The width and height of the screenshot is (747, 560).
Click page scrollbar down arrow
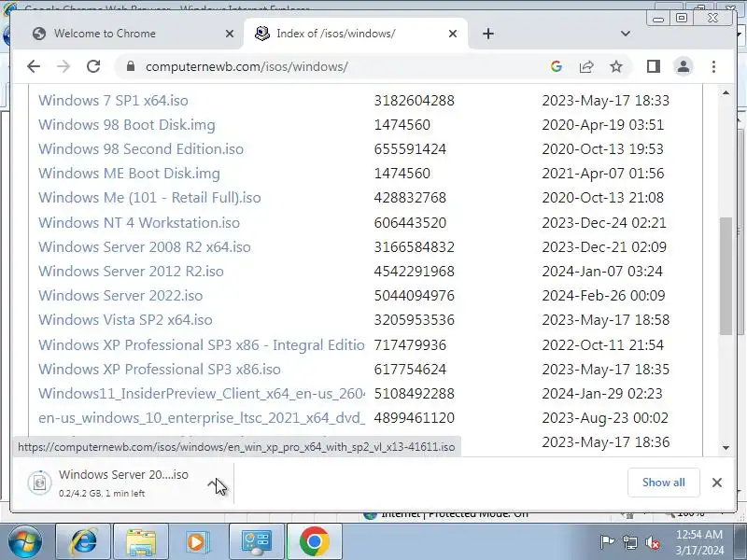726,448
